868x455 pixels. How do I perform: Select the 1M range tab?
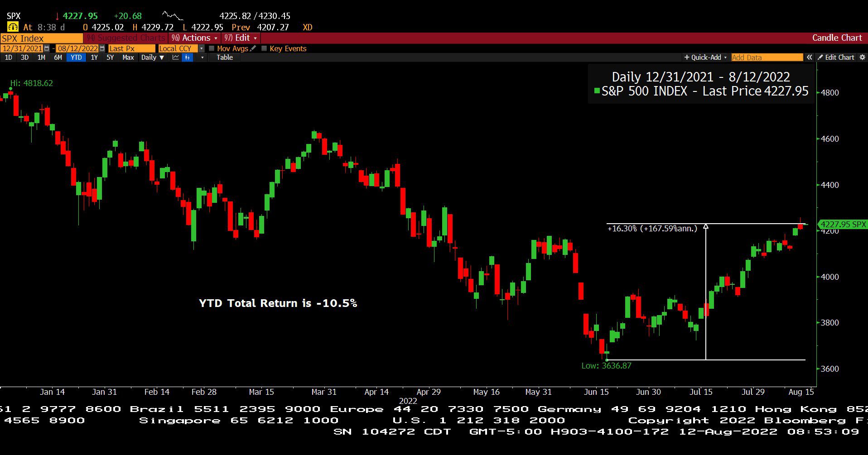click(41, 57)
